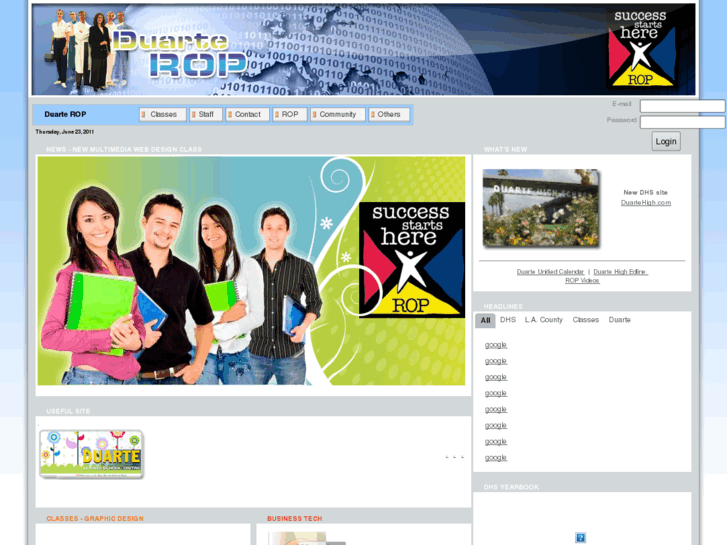The width and height of the screenshot is (727, 545).
Task: Click the Duarte ROP home label
Action: 65,115
